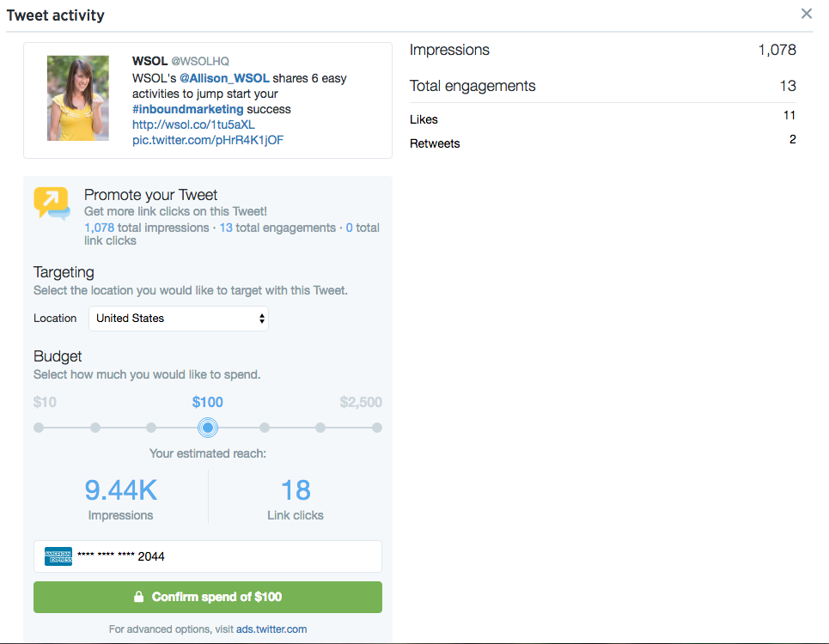
Task: Open the @Allison_WSOL mention link
Action: click(224, 78)
